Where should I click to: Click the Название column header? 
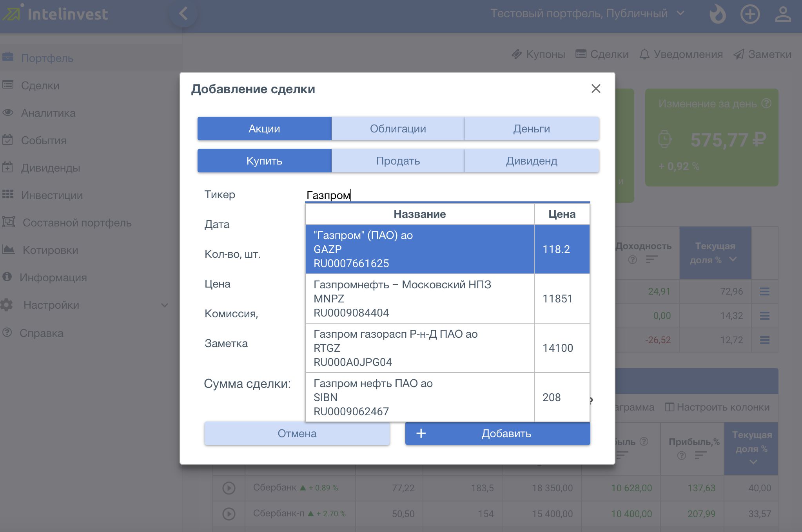tap(420, 214)
